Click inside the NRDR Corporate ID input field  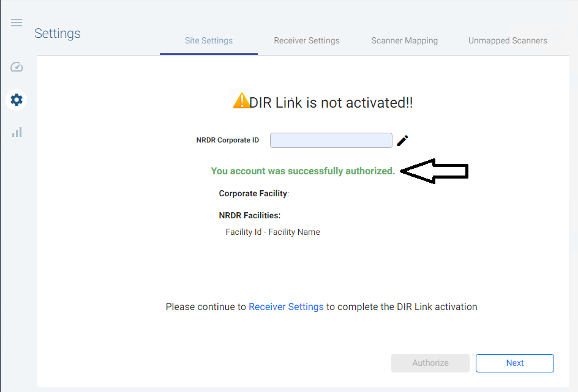[331, 140]
